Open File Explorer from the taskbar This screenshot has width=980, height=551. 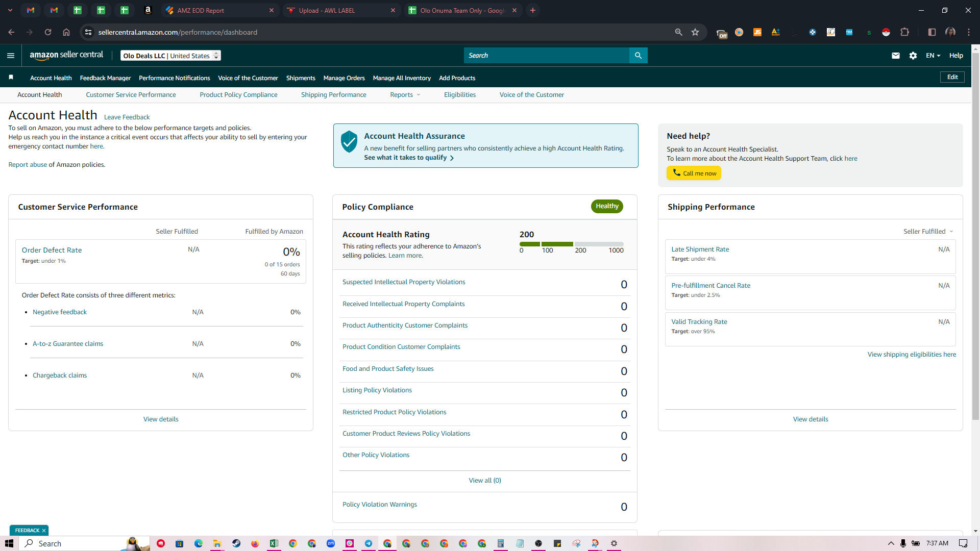[217, 543]
